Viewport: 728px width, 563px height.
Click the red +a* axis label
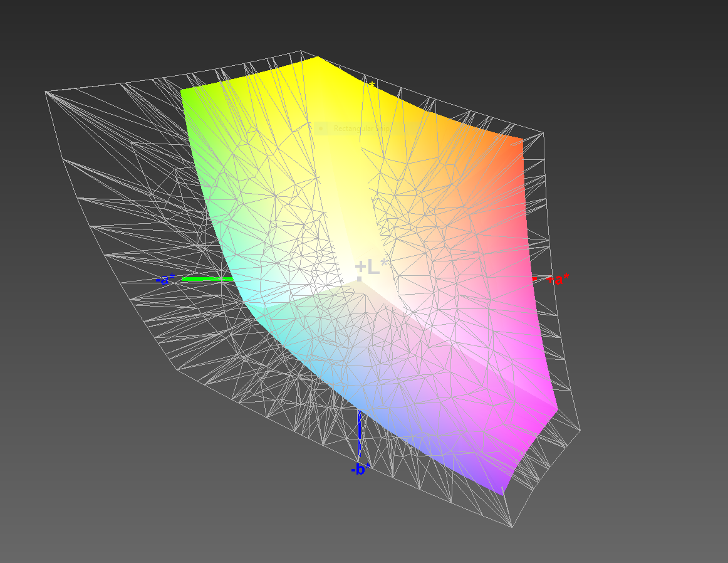click(x=559, y=279)
